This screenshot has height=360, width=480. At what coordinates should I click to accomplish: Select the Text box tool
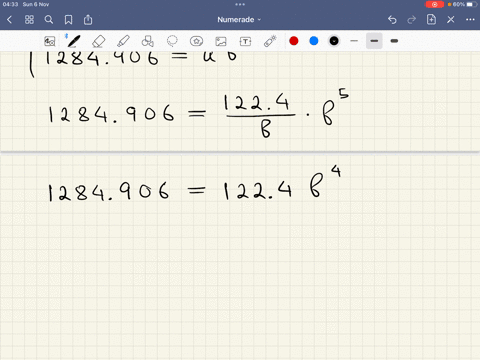(x=245, y=41)
